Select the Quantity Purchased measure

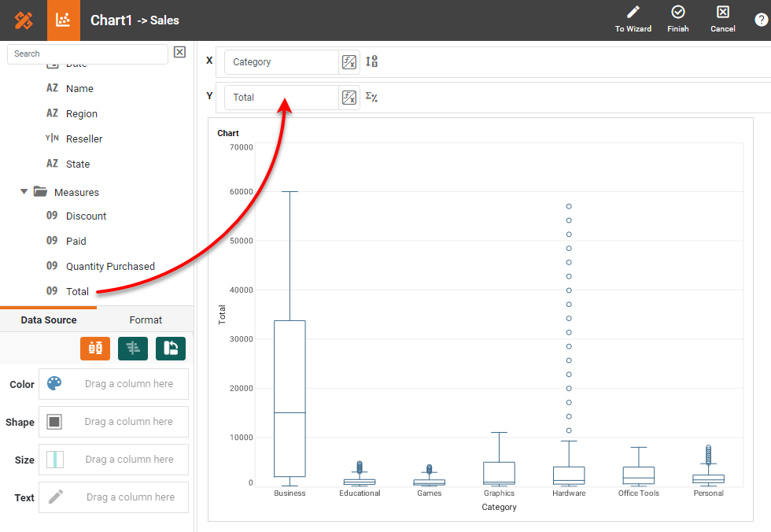click(110, 266)
